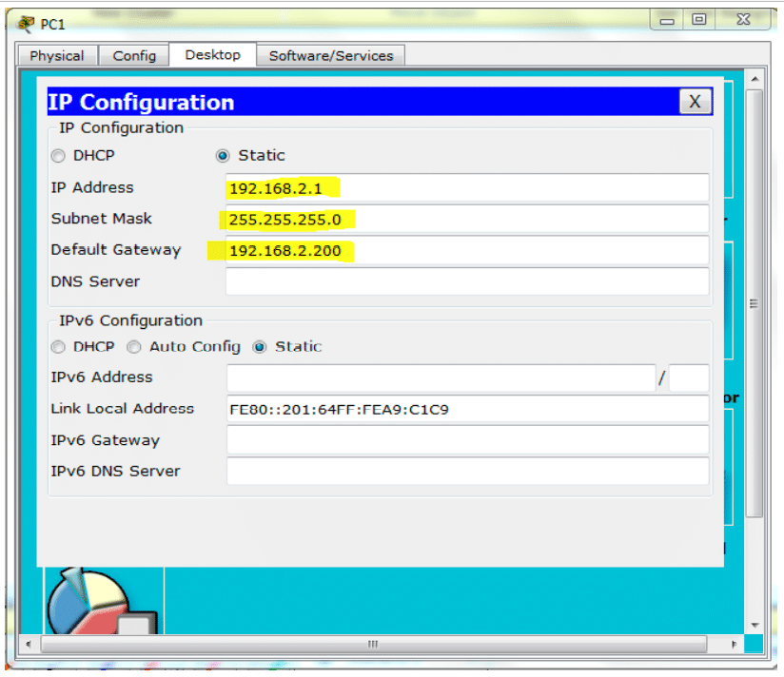Choose the IPv6 Auto Config option
Screen dimensions: 784x677
[x=134, y=347]
